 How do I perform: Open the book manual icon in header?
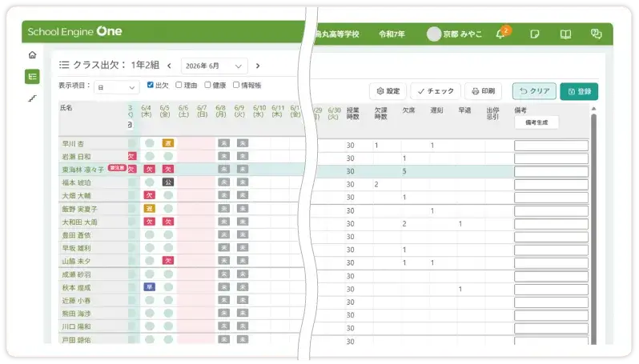tap(565, 34)
